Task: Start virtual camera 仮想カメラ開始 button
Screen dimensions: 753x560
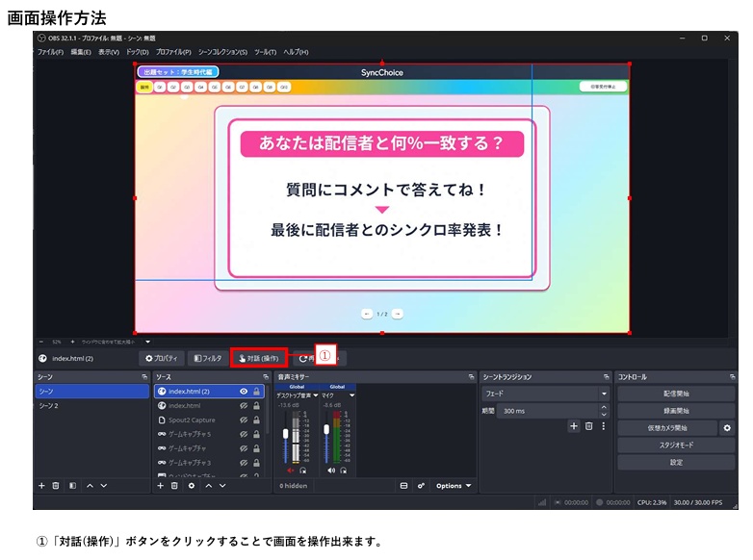Action: point(667,427)
